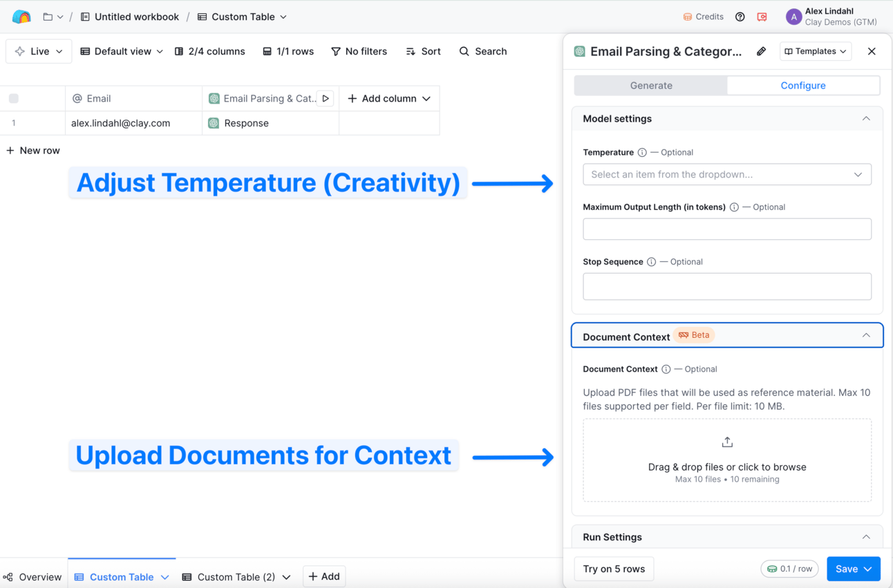Screen dimensions: 893x588
Task: Click the Save button
Action: pyautogui.click(x=854, y=569)
